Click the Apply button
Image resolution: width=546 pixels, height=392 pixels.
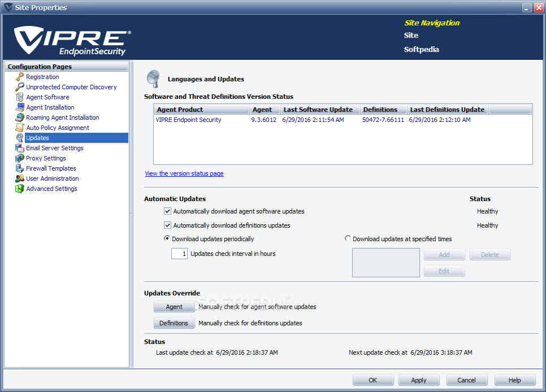(419, 380)
